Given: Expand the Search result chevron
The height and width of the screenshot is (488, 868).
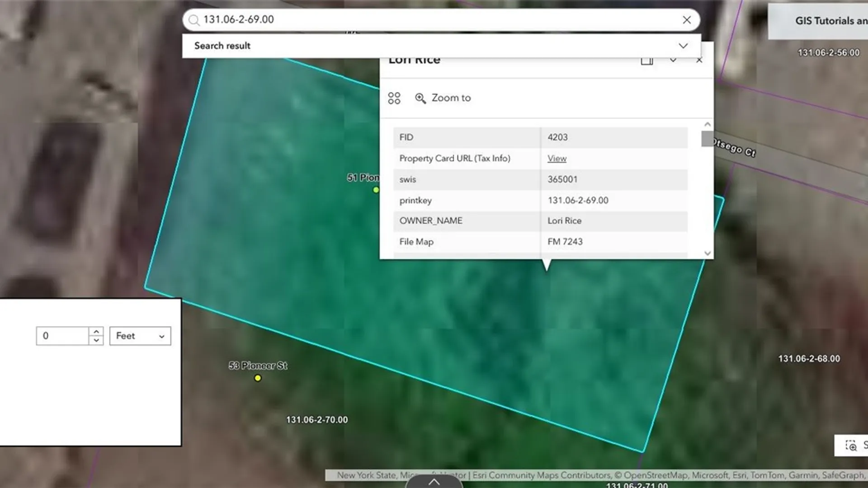Looking at the screenshot, I should (683, 46).
